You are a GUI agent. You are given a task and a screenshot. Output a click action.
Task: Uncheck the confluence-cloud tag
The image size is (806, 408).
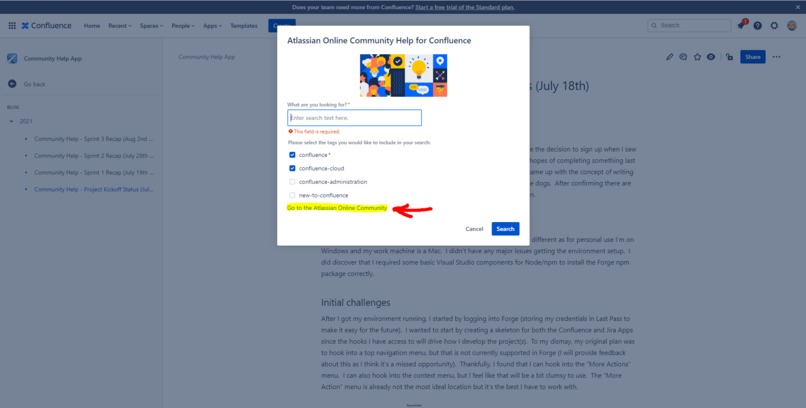[292, 168]
